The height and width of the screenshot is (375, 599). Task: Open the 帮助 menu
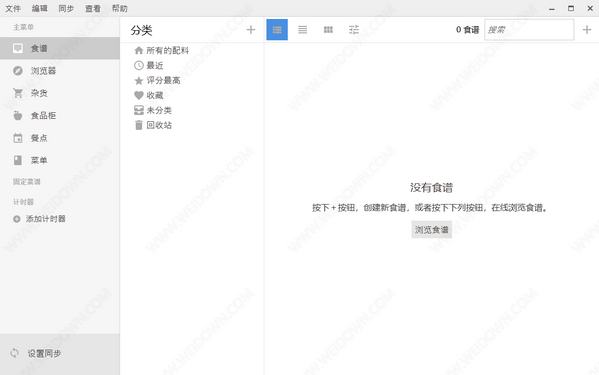coord(120,8)
